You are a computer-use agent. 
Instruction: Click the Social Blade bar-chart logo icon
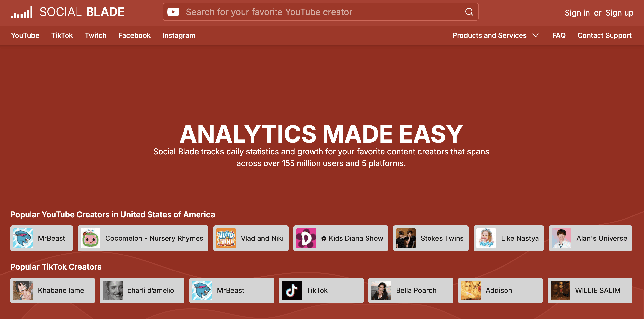pyautogui.click(x=22, y=12)
